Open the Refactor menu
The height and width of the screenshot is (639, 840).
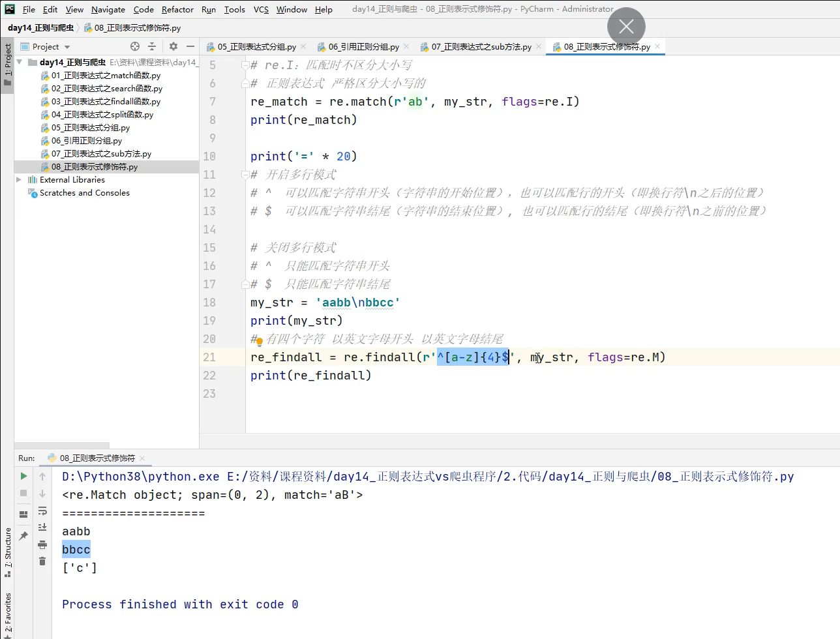coord(177,9)
